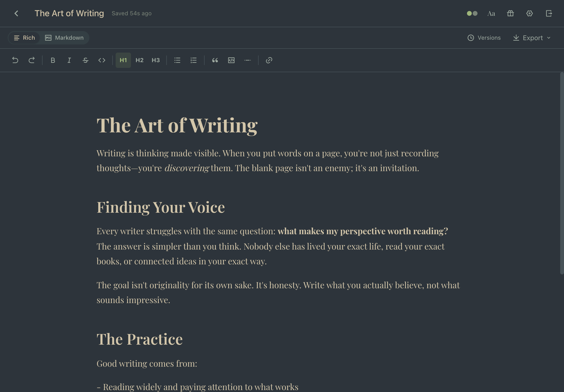Click the undo arrow
This screenshot has height=392, width=564.
click(x=15, y=60)
